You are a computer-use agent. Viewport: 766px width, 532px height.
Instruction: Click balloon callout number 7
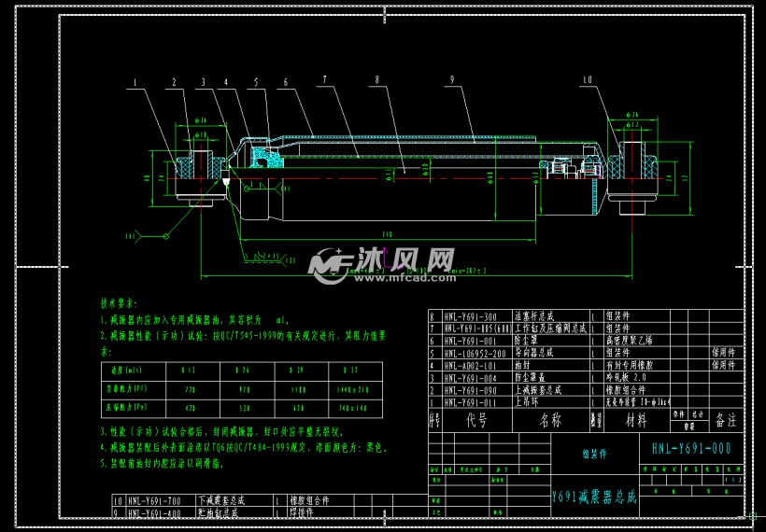tap(324, 79)
